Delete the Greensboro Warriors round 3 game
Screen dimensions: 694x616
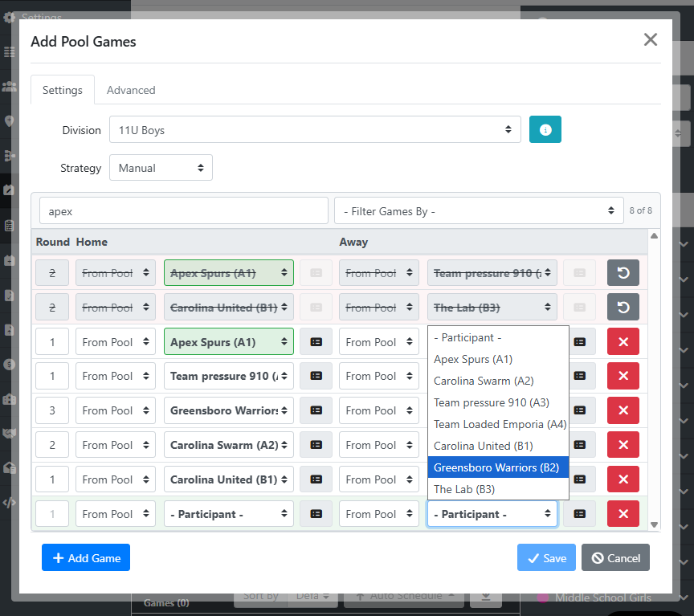pos(623,410)
